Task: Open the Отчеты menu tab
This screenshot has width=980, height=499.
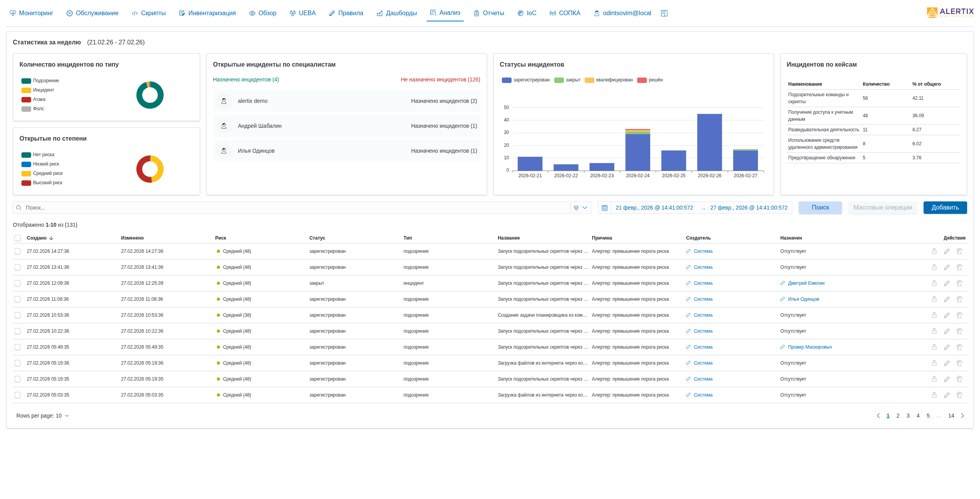Action: coord(489,13)
